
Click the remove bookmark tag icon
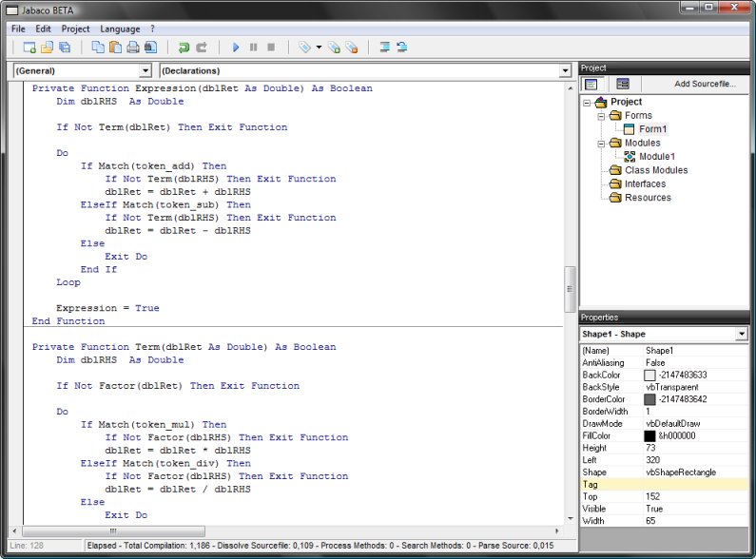tap(352, 48)
